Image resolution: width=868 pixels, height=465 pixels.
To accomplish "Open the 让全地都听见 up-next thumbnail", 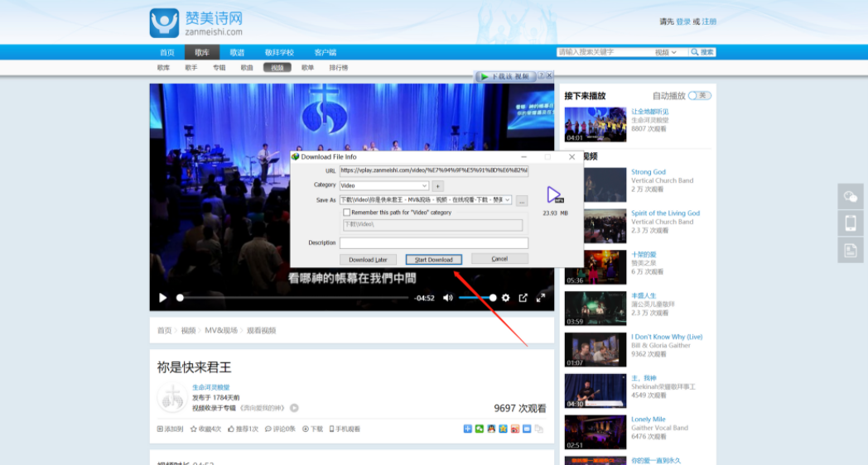I will click(595, 124).
